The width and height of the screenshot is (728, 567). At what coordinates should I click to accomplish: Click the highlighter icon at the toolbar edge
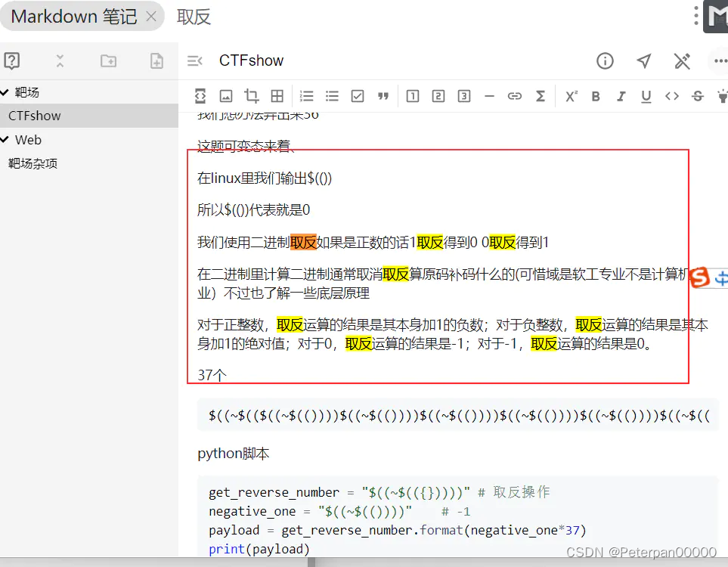723,96
